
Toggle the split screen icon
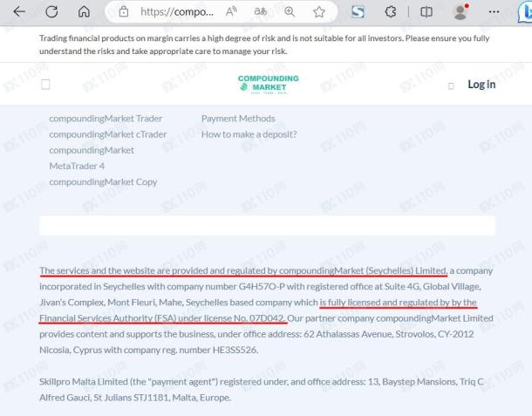point(426,12)
